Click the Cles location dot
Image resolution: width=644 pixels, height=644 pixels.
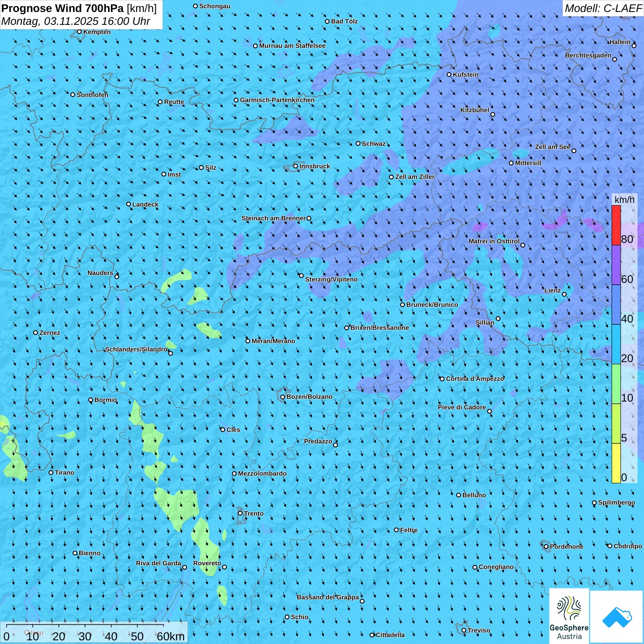point(223,430)
